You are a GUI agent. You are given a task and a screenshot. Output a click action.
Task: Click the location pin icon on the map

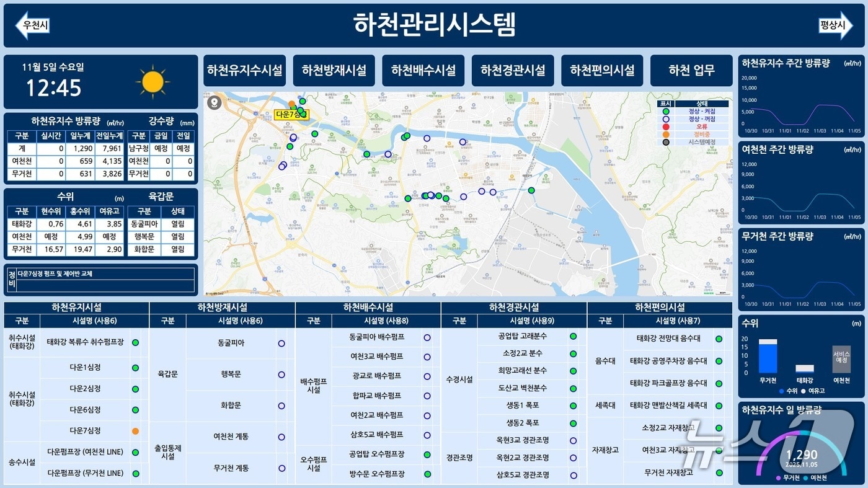click(x=214, y=104)
